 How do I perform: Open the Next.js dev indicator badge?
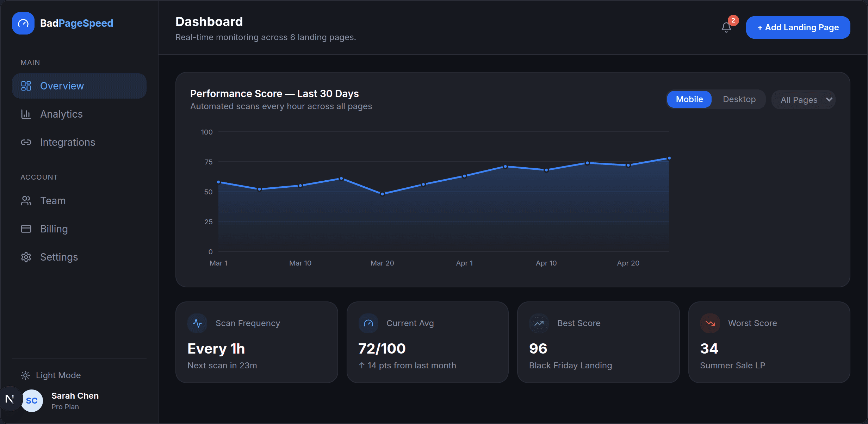(x=10, y=399)
